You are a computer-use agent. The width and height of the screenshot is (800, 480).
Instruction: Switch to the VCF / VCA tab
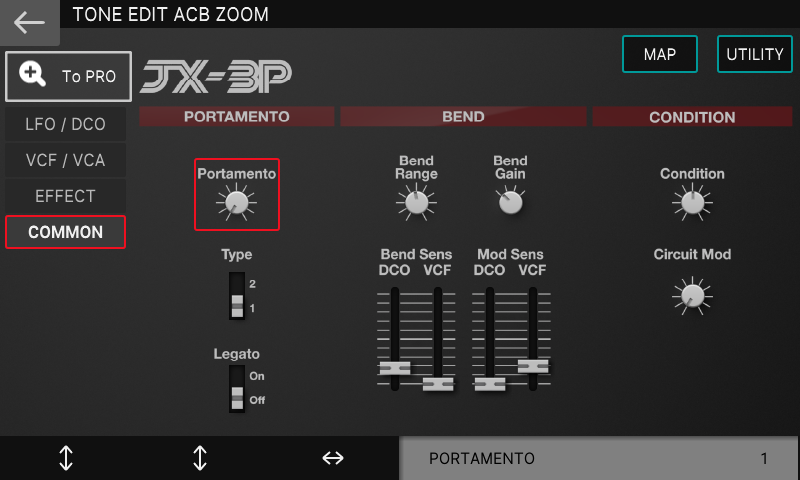[65, 160]
